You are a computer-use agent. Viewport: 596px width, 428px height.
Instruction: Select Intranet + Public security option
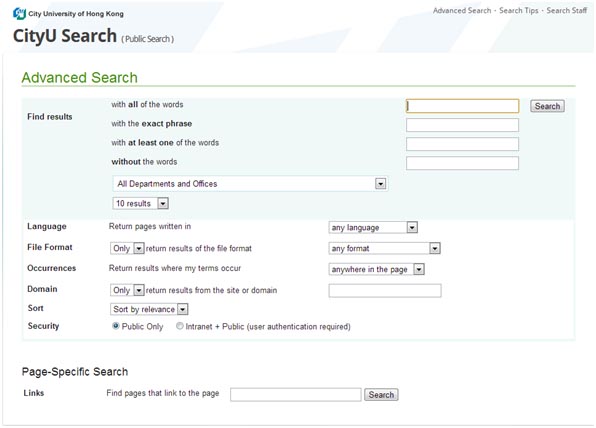click(179, 326)
